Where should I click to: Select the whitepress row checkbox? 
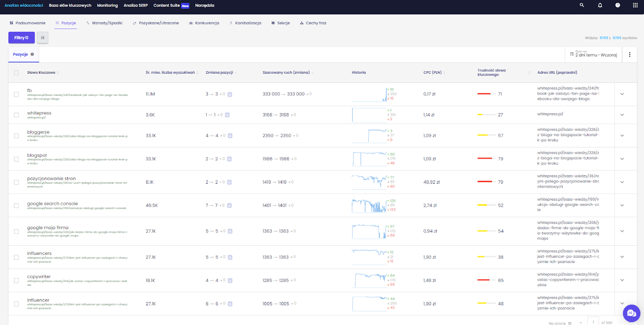click(x=17, y=115)
